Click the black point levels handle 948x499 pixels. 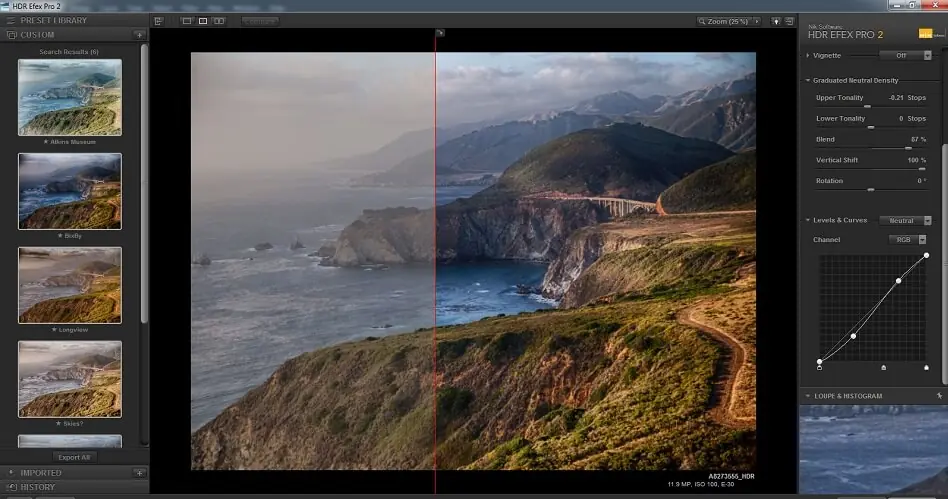tap(819, 368)
